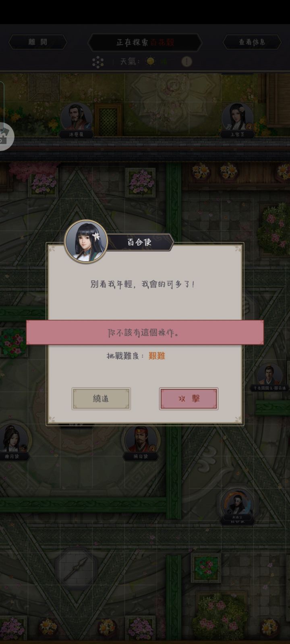This screenshot has width=290, height=644.
Task: Tap the 離開 leave button
Action: point(38,42)
